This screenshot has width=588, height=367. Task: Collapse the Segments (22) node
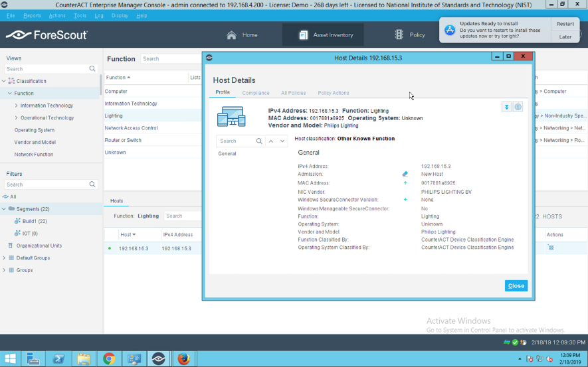(x=4, y=209)
